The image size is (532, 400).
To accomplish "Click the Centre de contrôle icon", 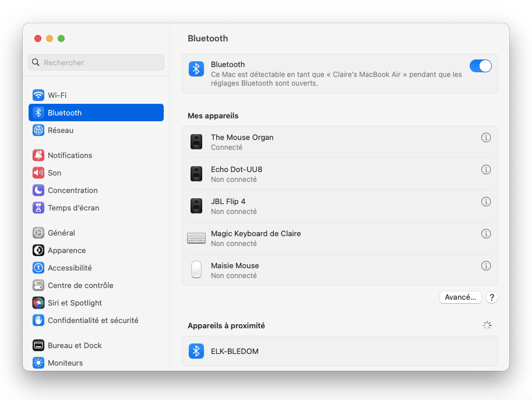I will [x=38, y=285].
